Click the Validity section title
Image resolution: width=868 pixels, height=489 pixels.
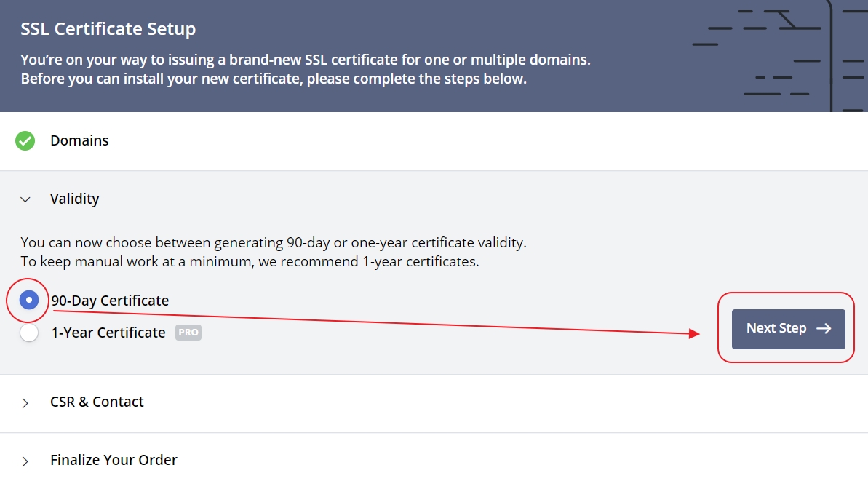pos(75,199)
